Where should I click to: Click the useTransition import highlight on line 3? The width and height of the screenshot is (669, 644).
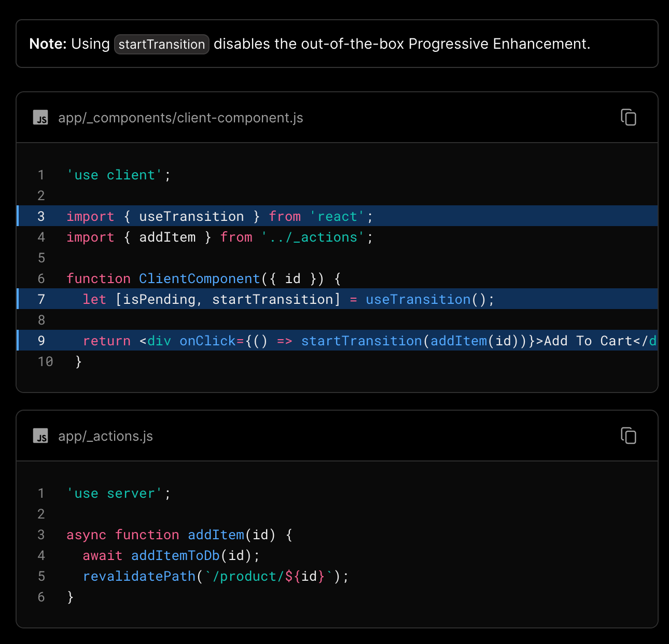191,216
